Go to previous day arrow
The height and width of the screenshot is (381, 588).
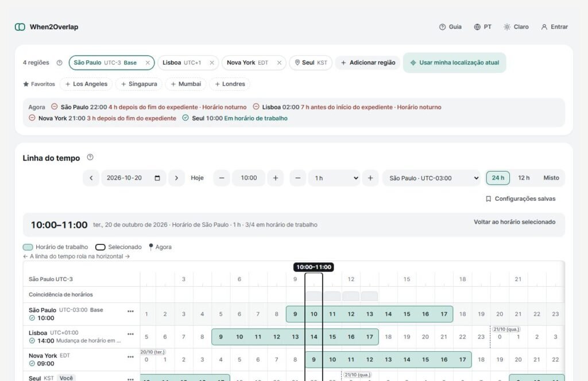tap(91, 178)
